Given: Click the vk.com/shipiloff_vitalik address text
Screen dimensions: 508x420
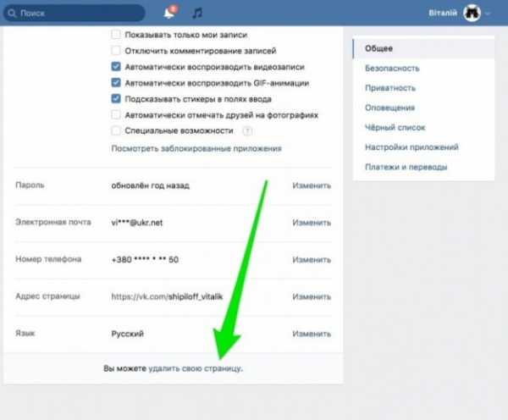Looking at the screenshot, I should pyautogui.click(x=167, y=296).
